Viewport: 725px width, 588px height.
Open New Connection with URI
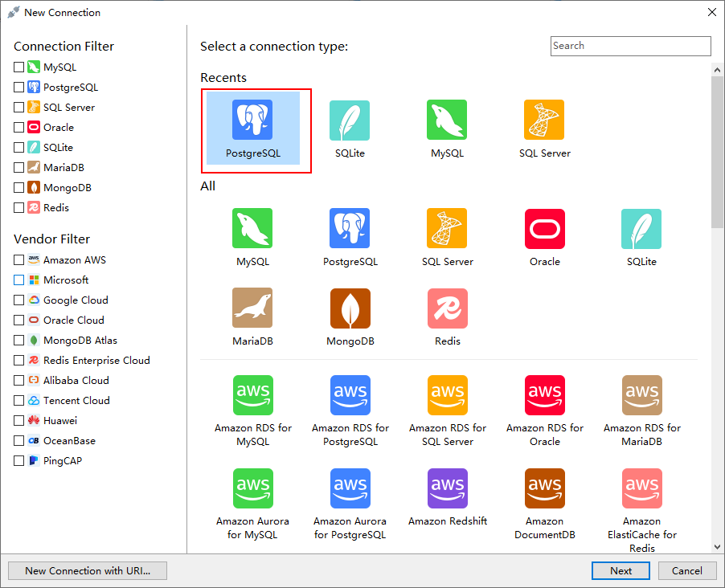pyautogui.click(x=88, y=571)
